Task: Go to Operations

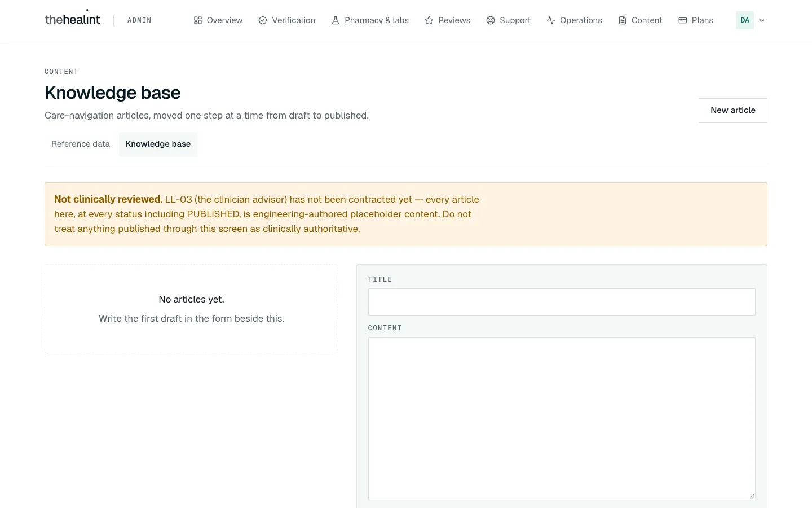Action: [575, 20]
